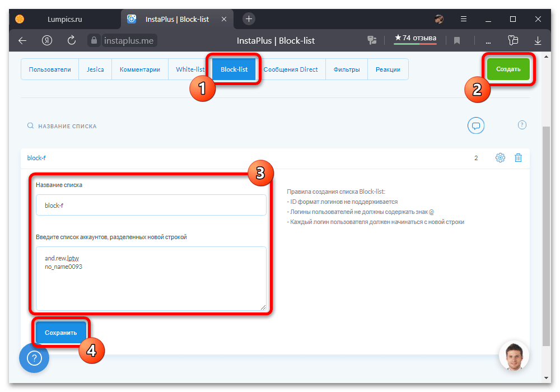Switch to the White-list tab

pos(190,69)
